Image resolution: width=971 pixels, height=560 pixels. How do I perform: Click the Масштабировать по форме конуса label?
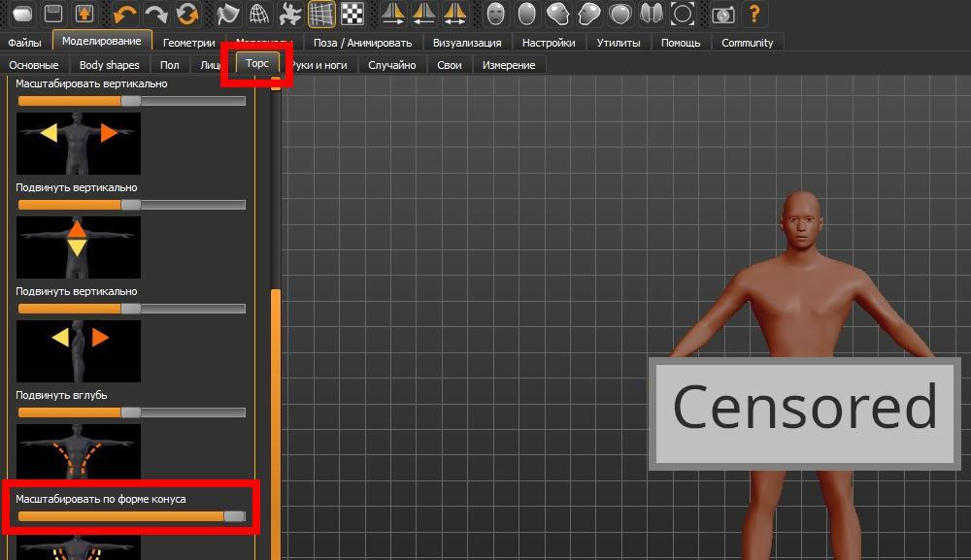click(x=101, y=499)
